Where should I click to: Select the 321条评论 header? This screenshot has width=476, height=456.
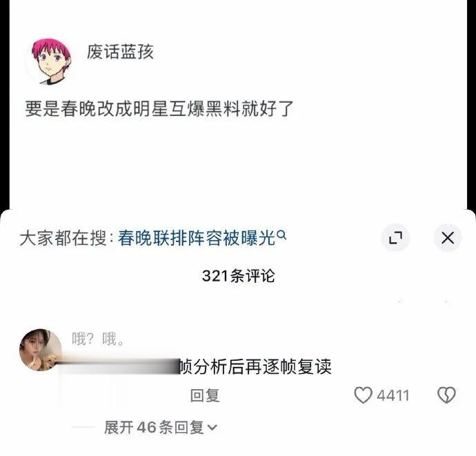238,276
